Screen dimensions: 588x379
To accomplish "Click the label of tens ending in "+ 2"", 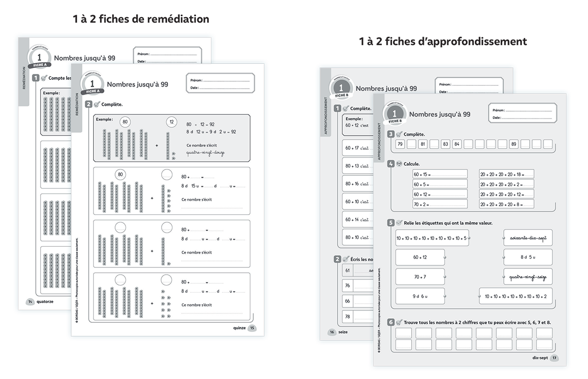I will click(515, 296).
